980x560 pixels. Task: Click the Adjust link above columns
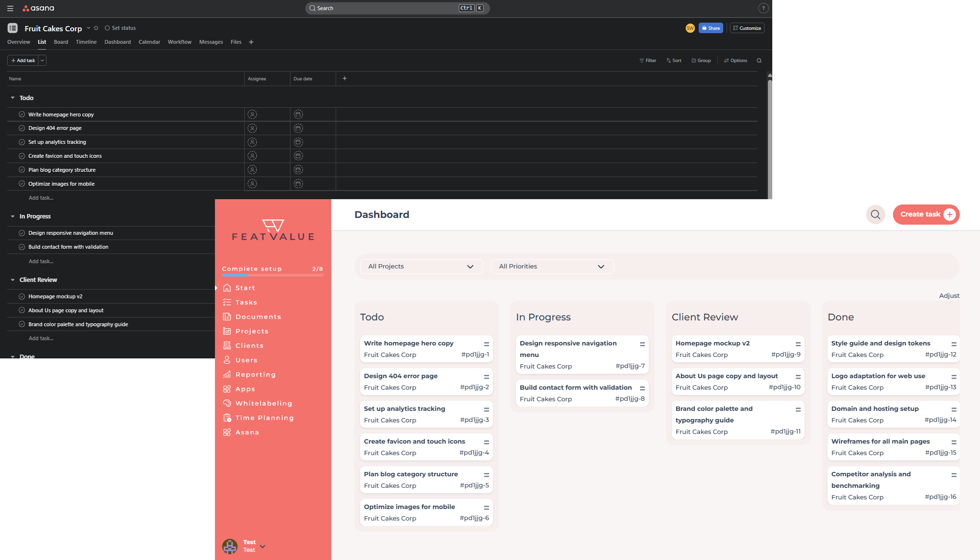point(949,295)
